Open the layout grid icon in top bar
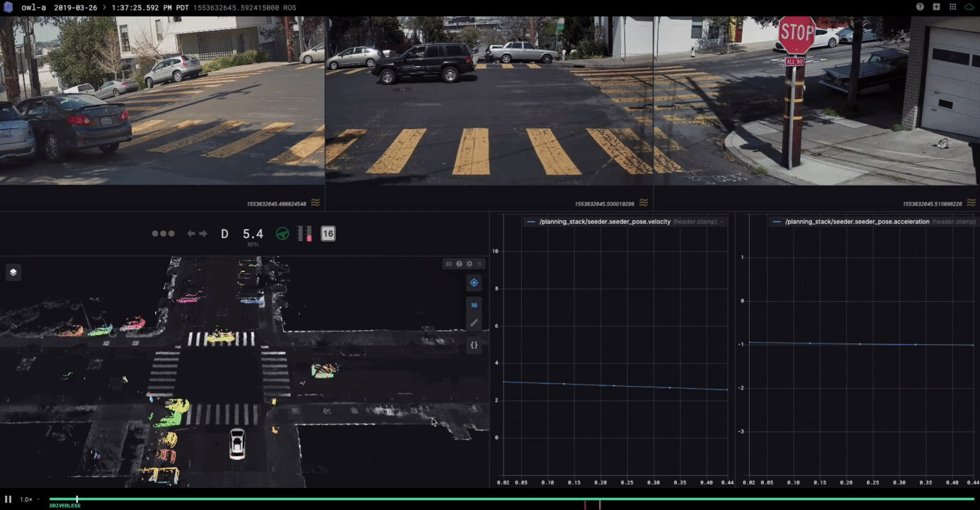The image size is (980, 510). point(952,7)
